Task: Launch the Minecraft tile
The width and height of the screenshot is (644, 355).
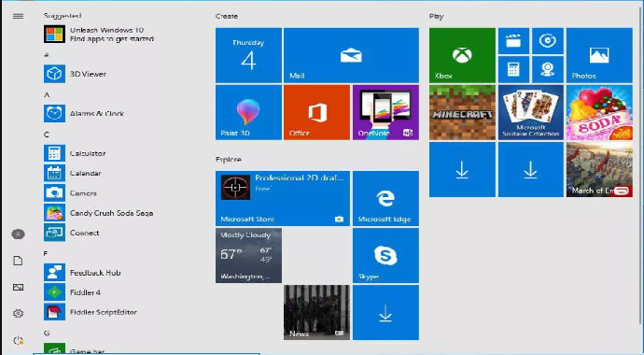Action: tap(462, 113)
